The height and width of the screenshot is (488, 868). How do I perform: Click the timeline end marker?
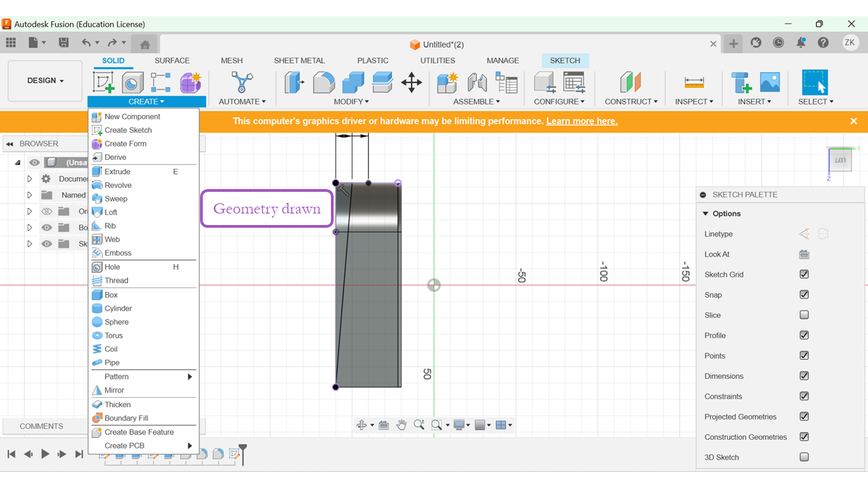243,453
